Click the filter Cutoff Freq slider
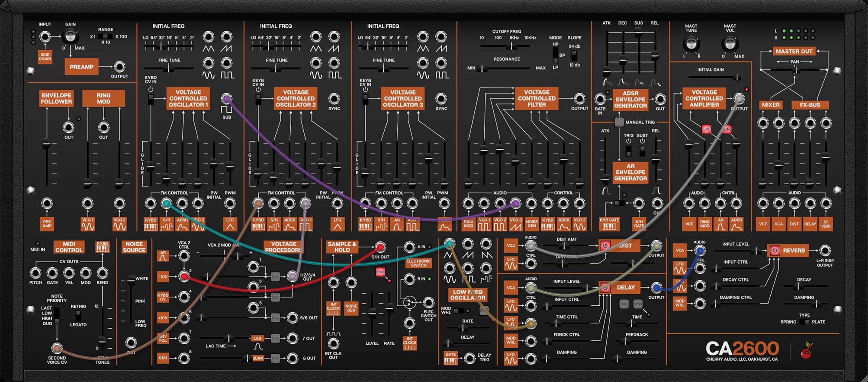 point(512,45)
